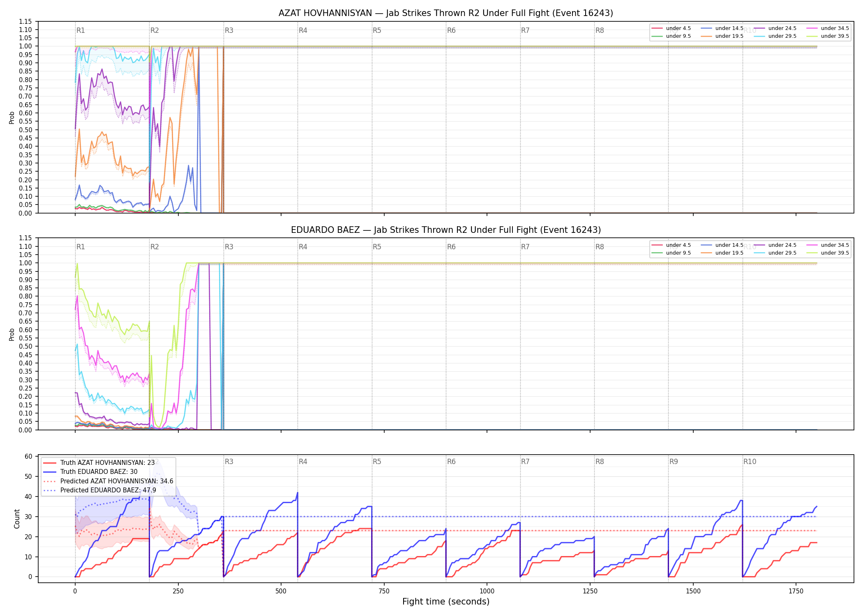
Task: Click 'under 39.5' legend entry in top chart
Action: (828, 36)
